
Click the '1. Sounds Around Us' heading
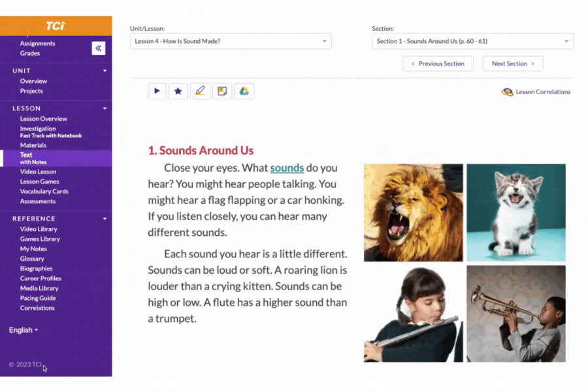tap(201, 150)
